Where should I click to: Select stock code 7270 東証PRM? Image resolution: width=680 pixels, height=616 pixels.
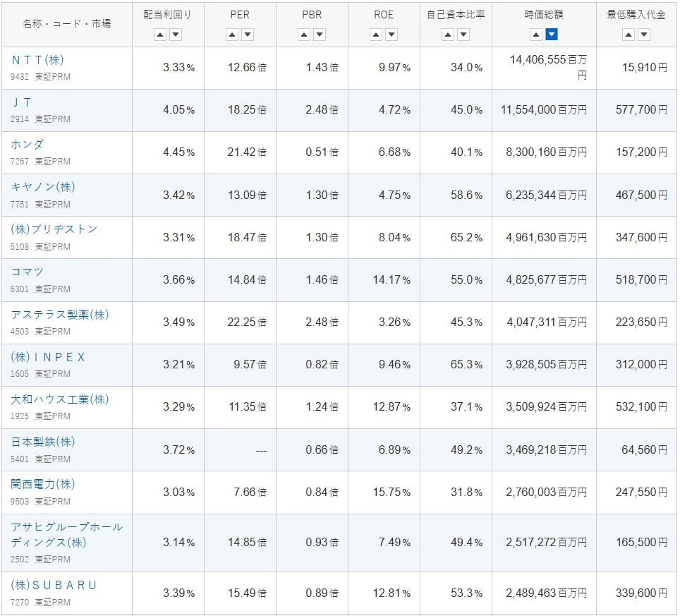tap(40, 603)
